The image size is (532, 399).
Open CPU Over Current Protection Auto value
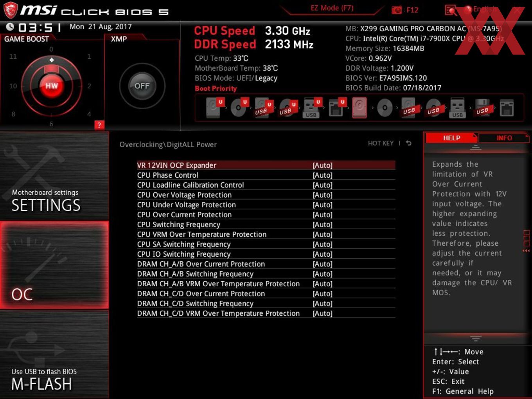[x=322, y=215]
